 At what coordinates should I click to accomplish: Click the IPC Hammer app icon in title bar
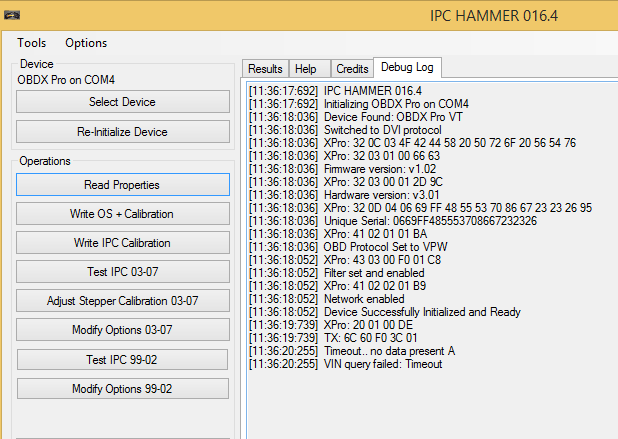12,15
